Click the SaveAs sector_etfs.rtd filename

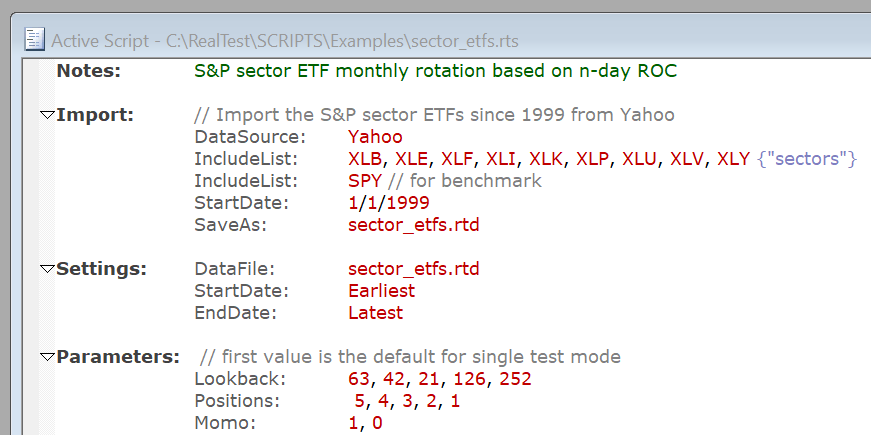413,225
